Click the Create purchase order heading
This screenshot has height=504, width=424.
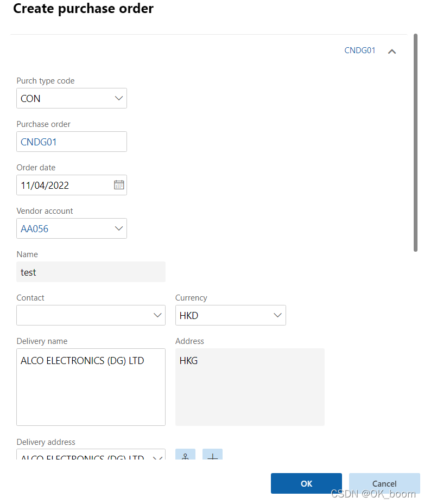pyautogui.click(x=83, y=9)
